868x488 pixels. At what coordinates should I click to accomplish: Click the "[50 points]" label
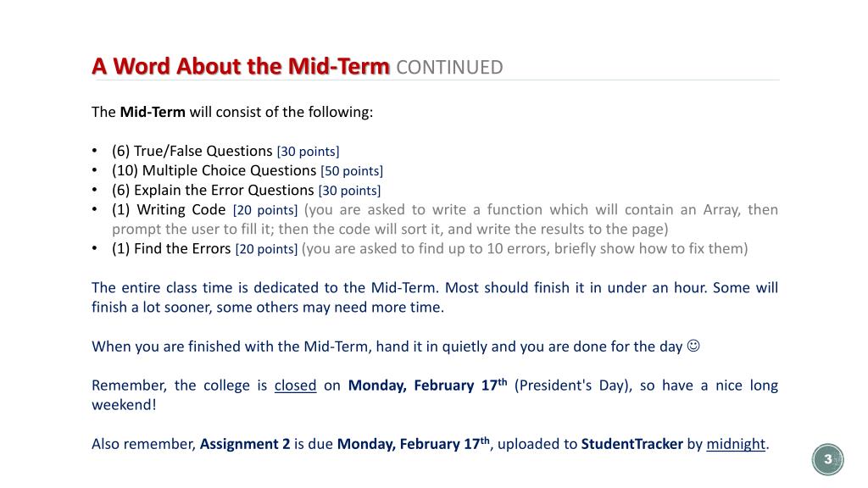pos(352,171)
